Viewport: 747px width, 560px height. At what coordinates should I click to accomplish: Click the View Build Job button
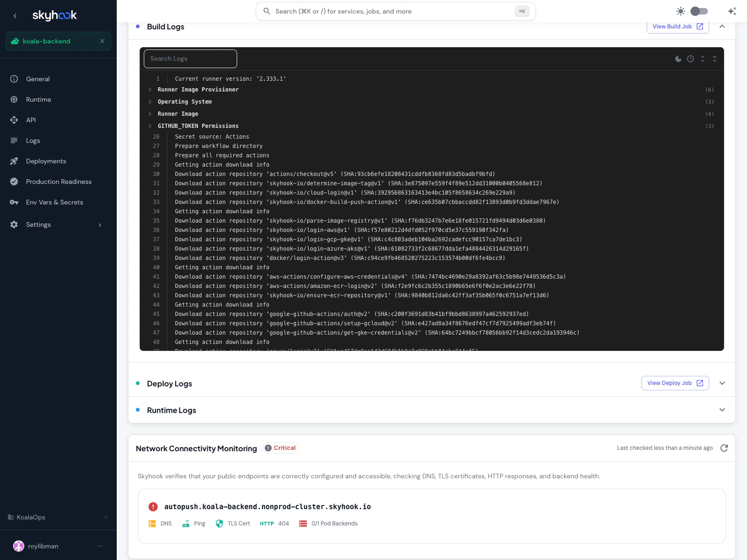(677, 27)
